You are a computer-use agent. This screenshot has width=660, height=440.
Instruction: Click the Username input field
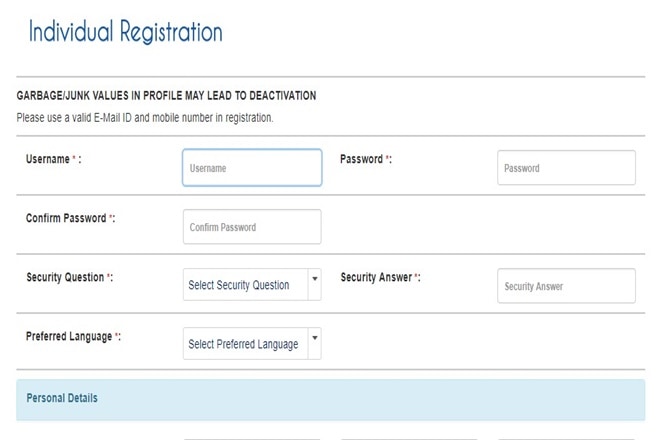252,168
